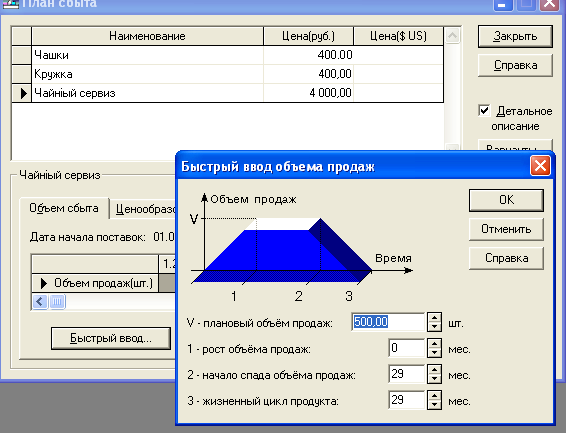Click the row marker arrow of Объем продаж(шт.)
Viewport: 566px width, 433px height.
click(44, 283)
